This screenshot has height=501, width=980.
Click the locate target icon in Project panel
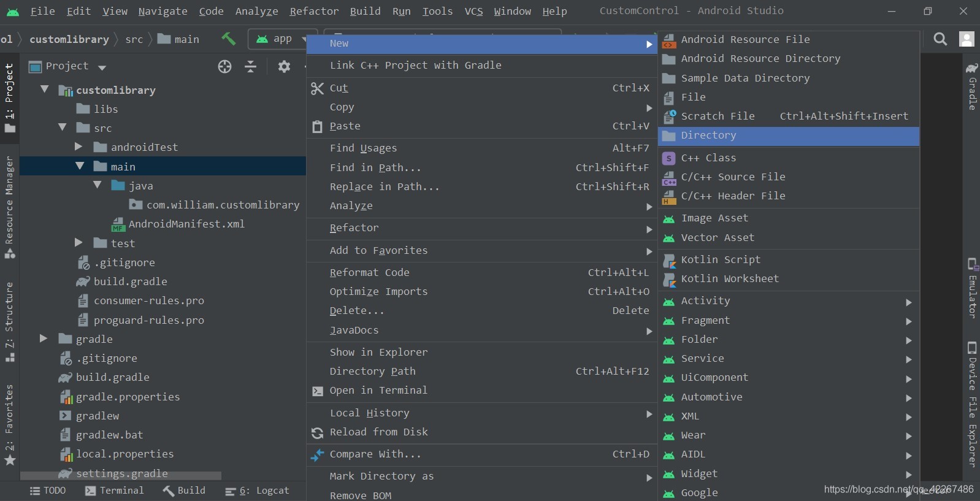coord(225,66)
